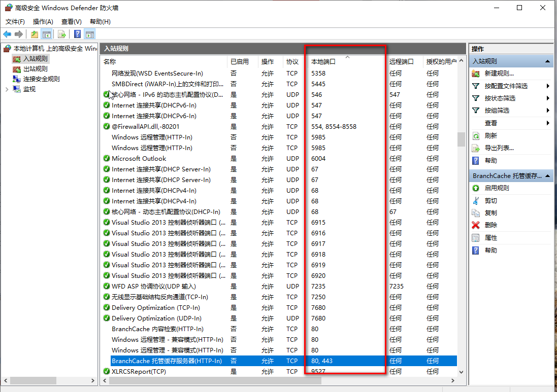Click the Forward navigation arrow icon

click(19, 34)
